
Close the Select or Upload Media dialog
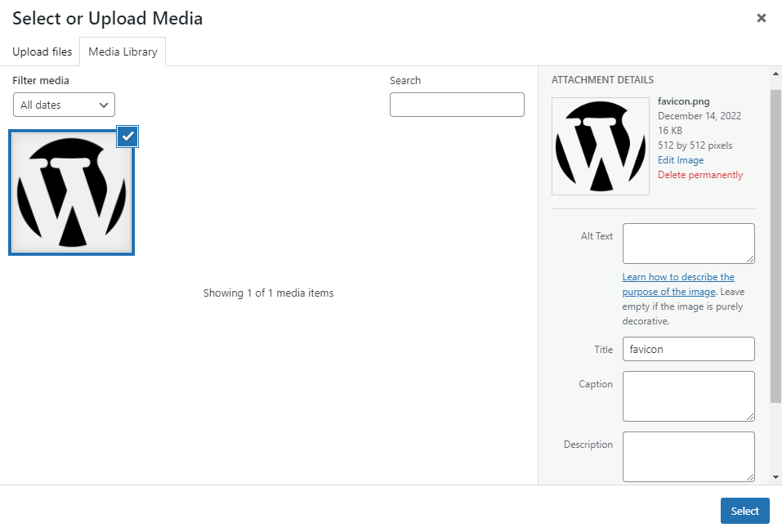(761, 18)
